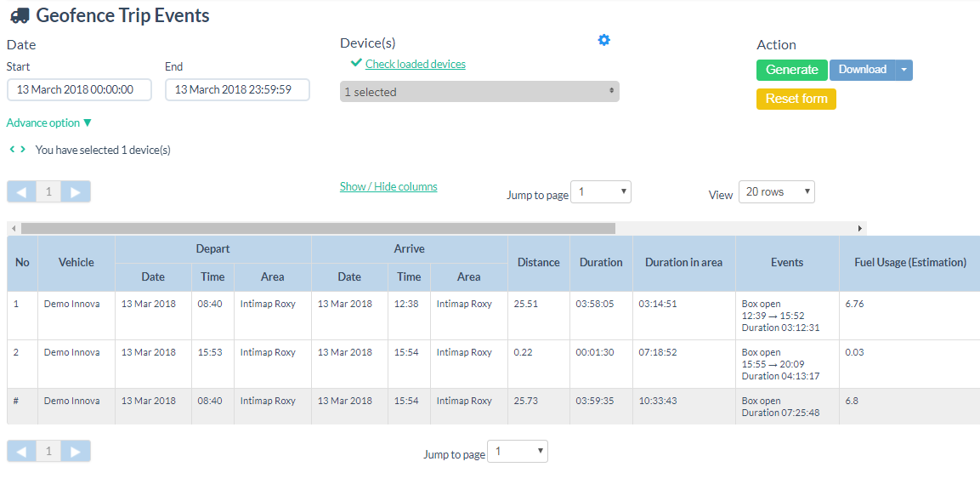Click the yellow Reset form button

coord(796,99)
